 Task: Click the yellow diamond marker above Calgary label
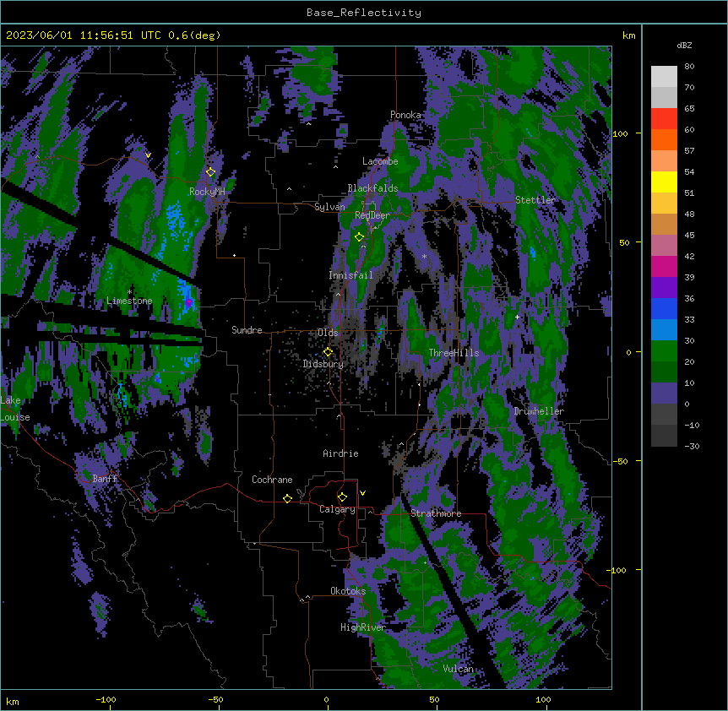[342, 497]
